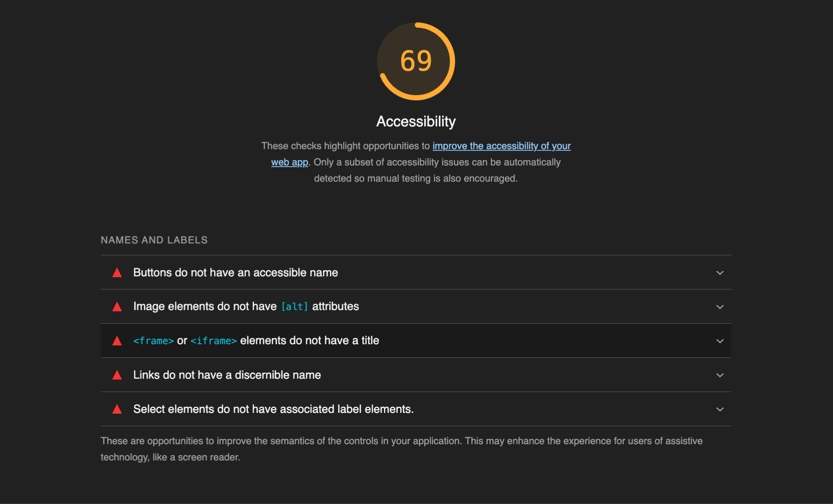Select 'Links do not have a discernible name' text
The height and width of the screenshot is (504, 833).
pyautogui.click(x=227, y=375)
